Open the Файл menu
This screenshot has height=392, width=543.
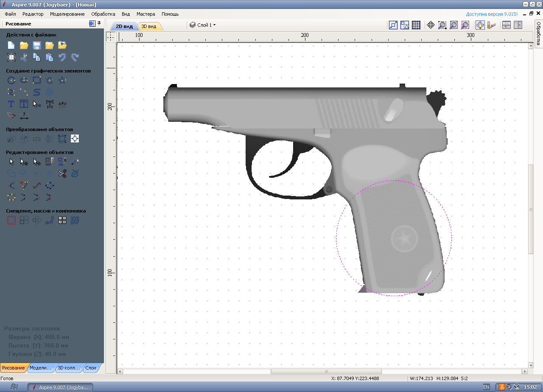coord(11,14)
